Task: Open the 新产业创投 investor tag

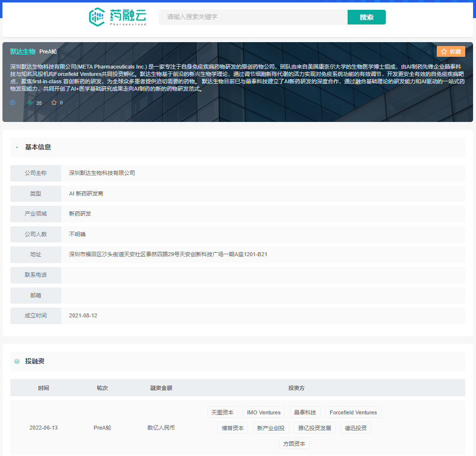Action: point(271,428)
